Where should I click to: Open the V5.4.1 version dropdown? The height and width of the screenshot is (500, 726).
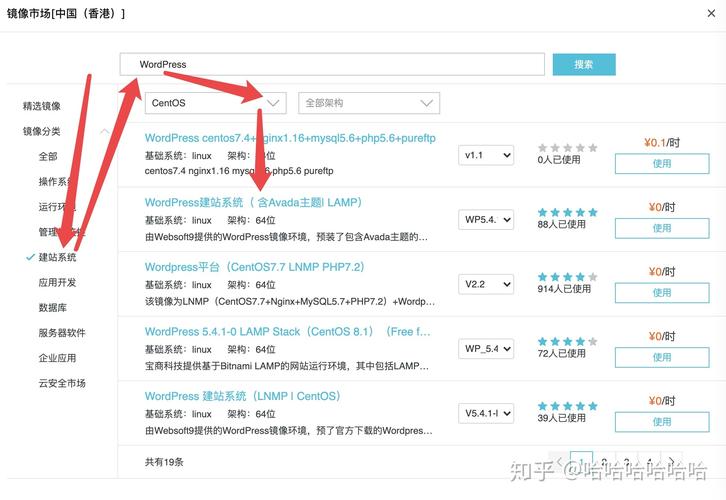(x=486, y=412)
